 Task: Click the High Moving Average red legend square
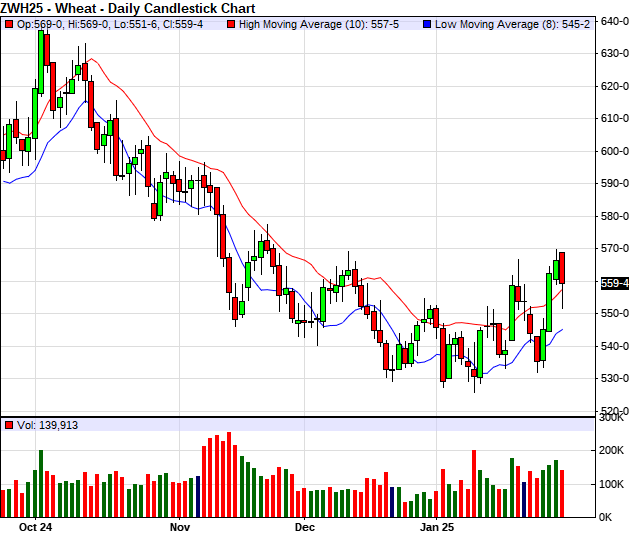tap(230, 22)
